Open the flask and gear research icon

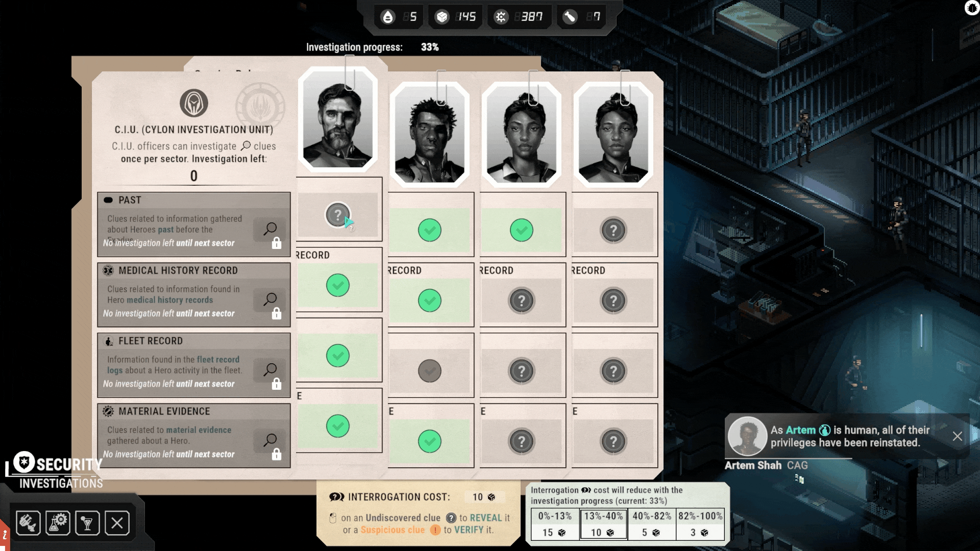[x=58, y=523]
